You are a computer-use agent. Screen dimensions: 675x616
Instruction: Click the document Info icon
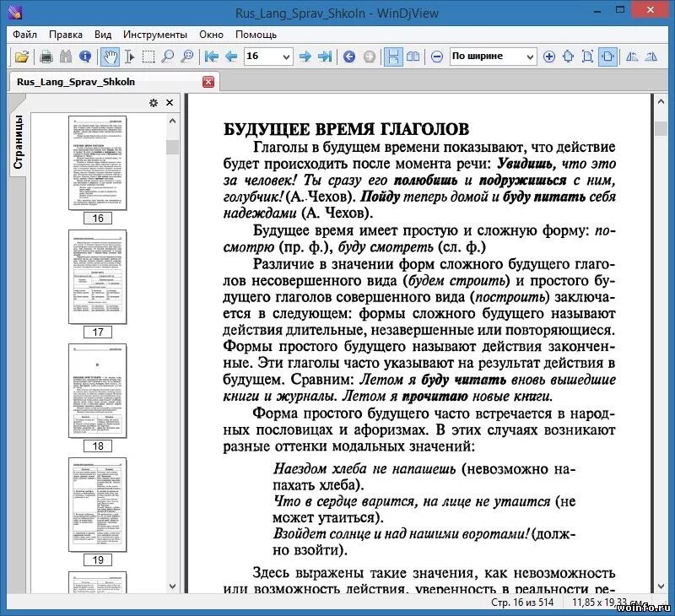[x=85, y=57]
